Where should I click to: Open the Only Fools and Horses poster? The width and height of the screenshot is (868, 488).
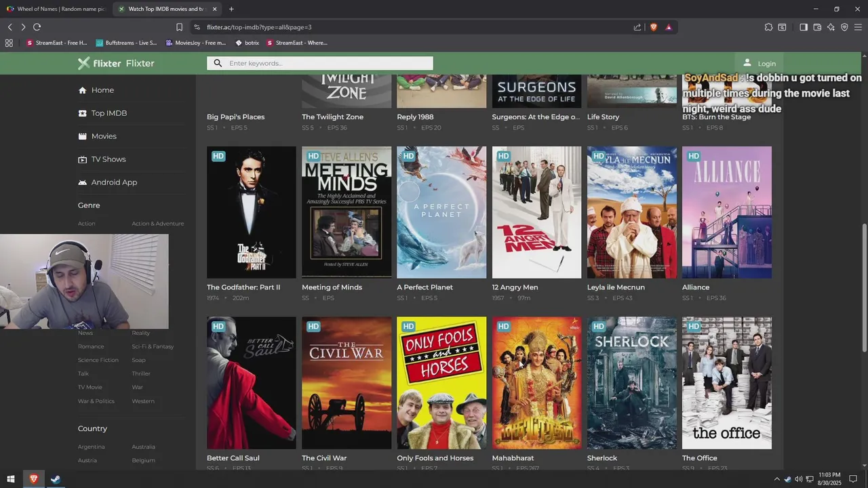(441, 383)
